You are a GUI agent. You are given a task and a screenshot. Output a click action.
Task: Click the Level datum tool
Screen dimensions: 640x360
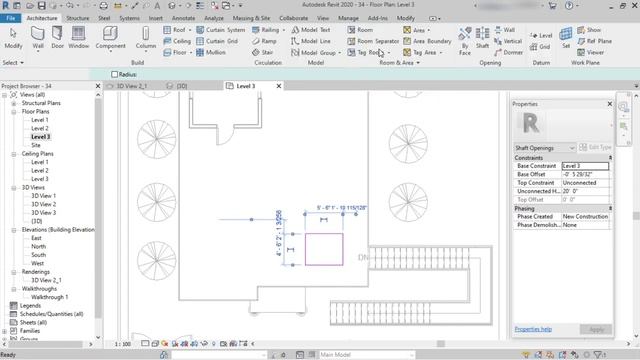click(x=541, y=36)
